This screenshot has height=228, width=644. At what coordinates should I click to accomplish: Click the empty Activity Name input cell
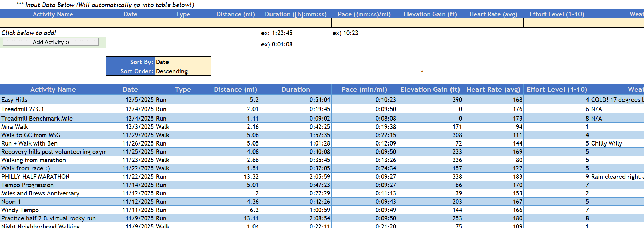[x=53, y=23]
